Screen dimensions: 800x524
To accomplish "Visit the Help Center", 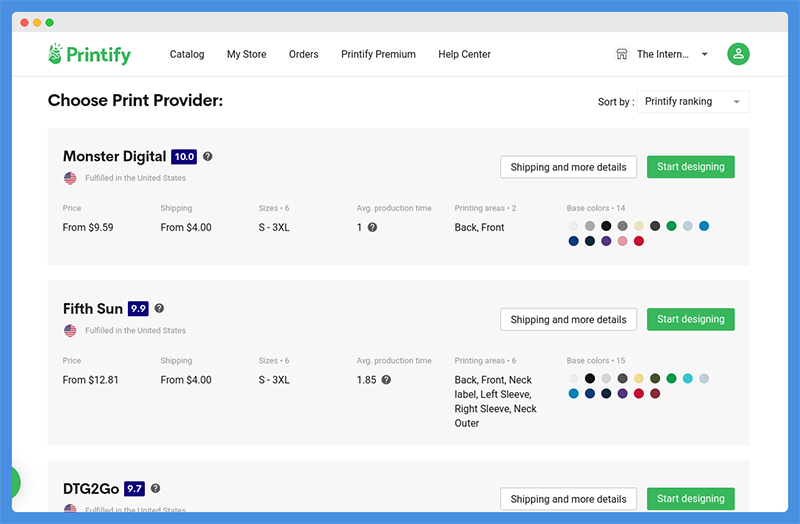I will (x=464, y=54).
